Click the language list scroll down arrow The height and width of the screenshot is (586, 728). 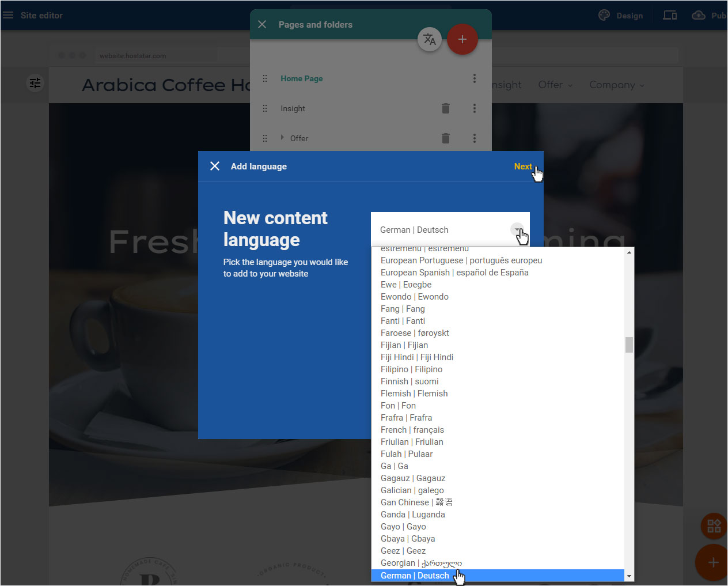629,576
